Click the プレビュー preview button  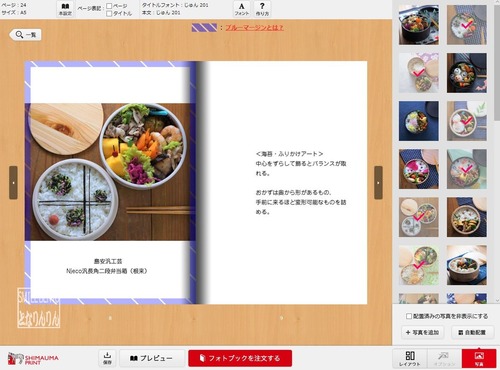pos(152,358)
